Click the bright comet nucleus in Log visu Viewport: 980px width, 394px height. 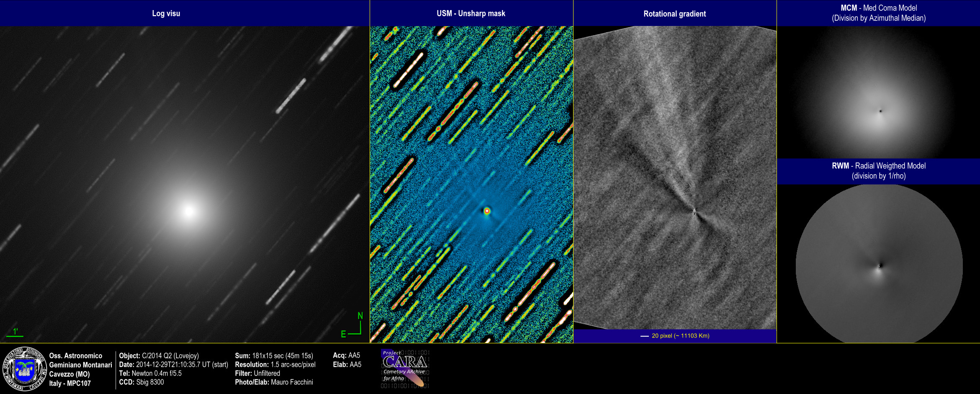click(x=189, y=210)
